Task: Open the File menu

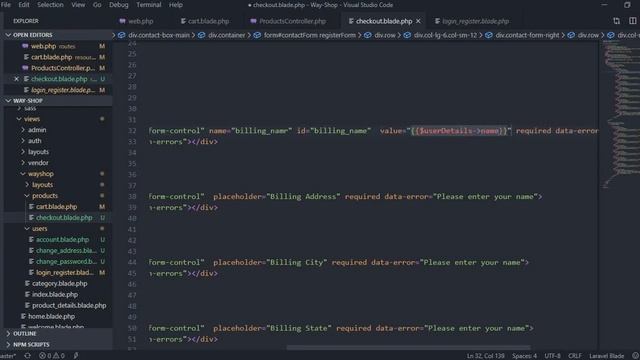Action: (x=6, y=5)
